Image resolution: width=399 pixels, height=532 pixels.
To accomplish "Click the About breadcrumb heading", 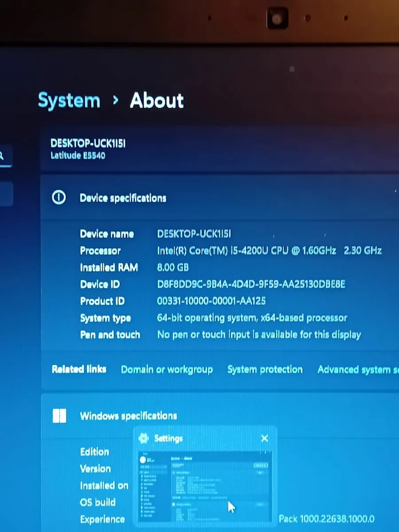I will pos(156,101).
